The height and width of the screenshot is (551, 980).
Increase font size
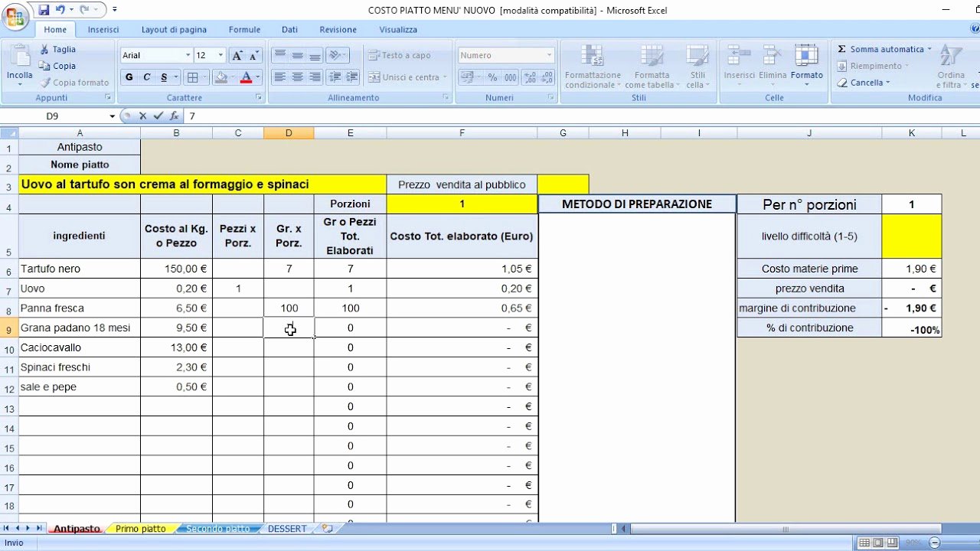click(237, 55)
